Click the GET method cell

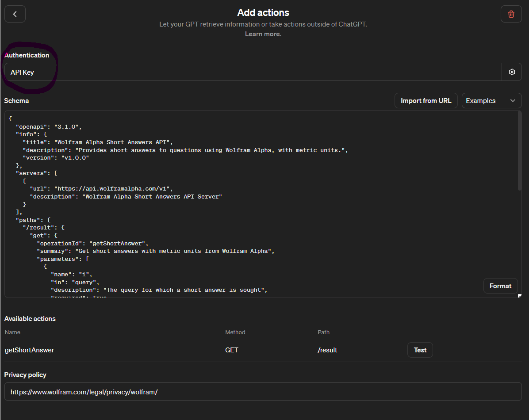click(x=231, y=350)
